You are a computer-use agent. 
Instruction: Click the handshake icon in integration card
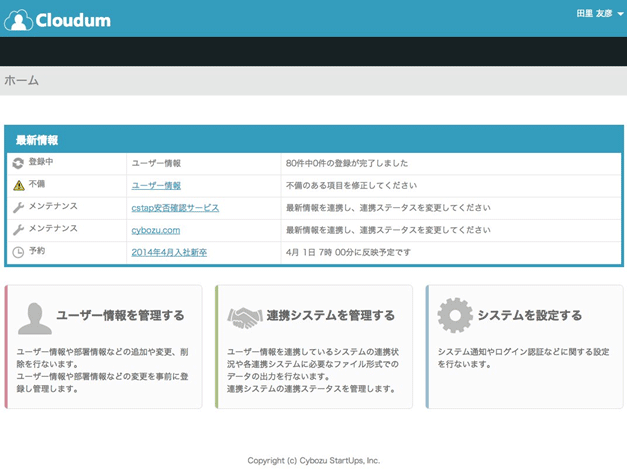pyautogui.click(x=244, y=317)
